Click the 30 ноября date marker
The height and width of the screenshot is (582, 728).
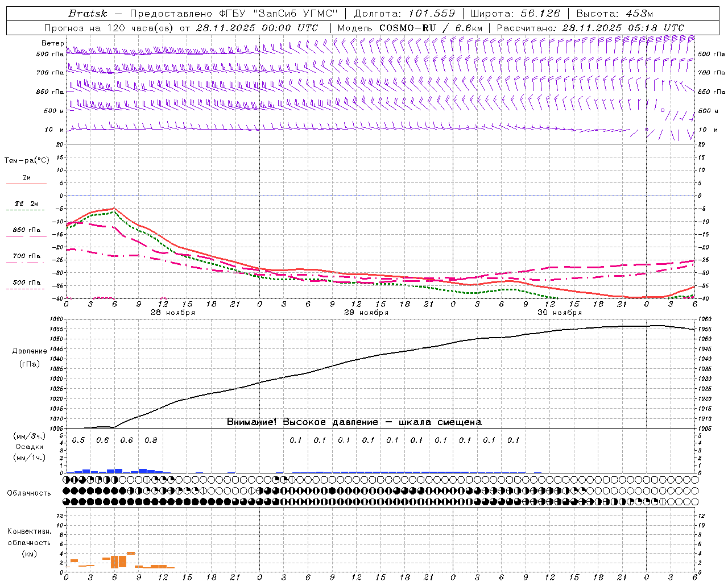click(x=560, y=313)
